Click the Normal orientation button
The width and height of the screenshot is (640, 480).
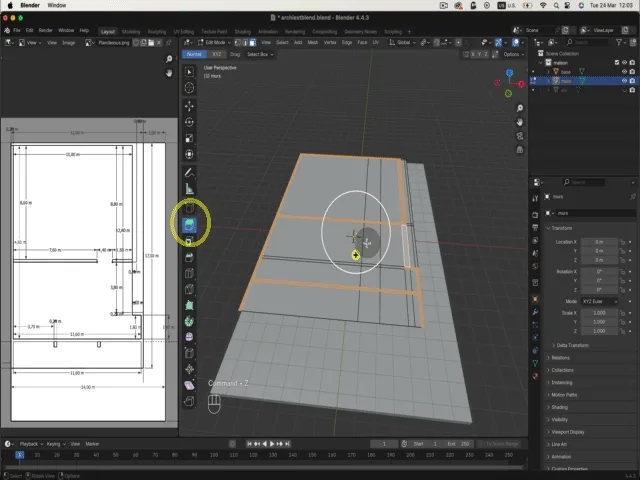point(194,54)
